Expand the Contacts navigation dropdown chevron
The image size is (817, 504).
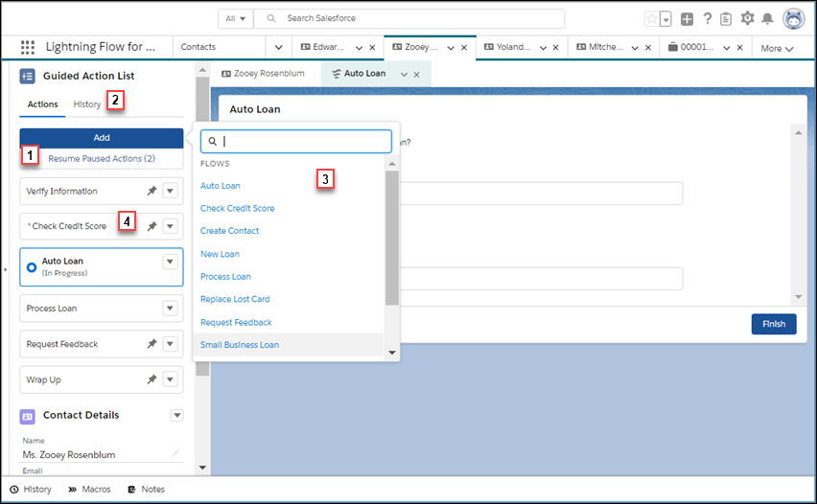[x=279, y=47]
